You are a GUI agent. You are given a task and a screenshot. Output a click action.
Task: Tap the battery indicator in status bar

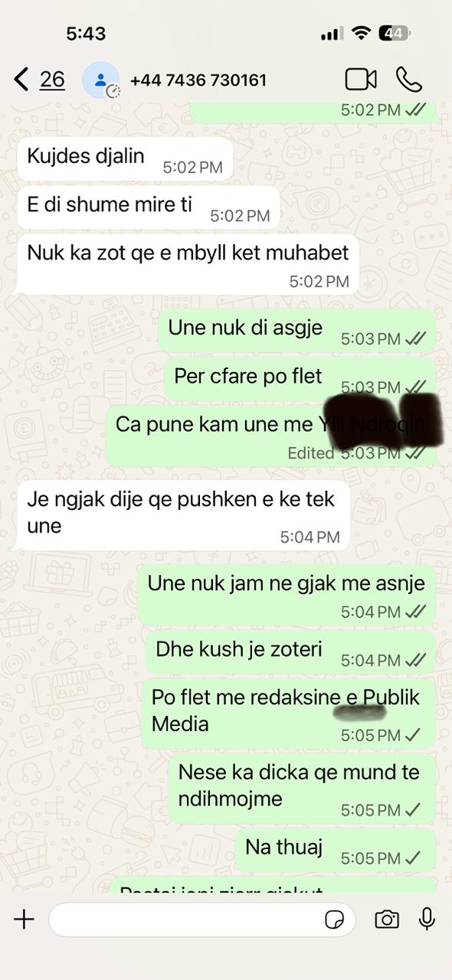tap(396, 34)
